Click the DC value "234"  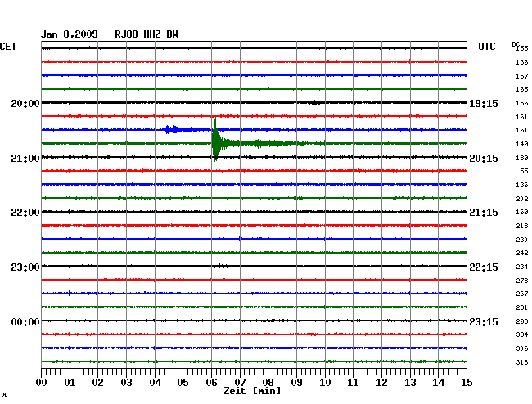pos(522,267)
